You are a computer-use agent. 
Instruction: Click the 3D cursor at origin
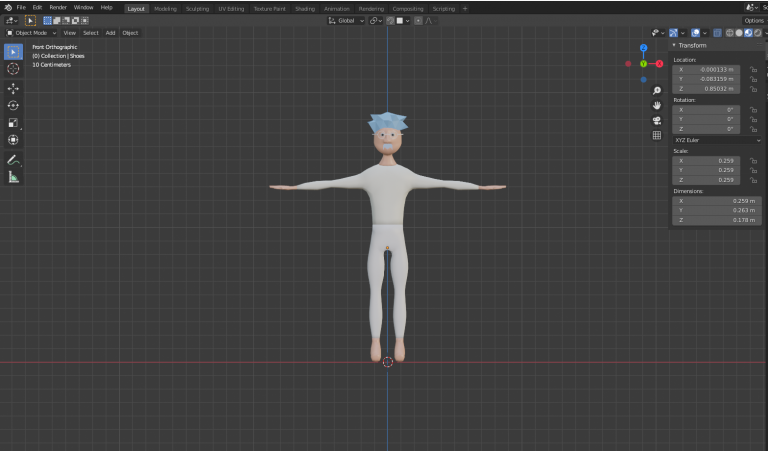coord(387,362)
